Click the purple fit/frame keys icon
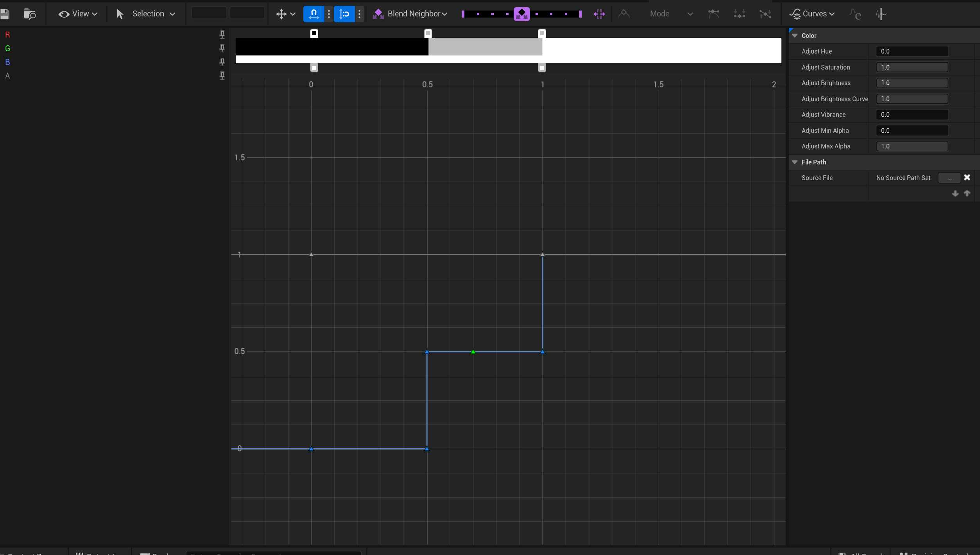The image size is (980, 555). [x=599, y=14]
